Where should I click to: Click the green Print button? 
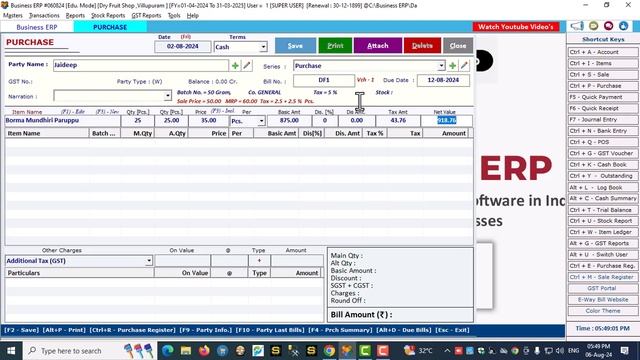[x=335, y=46]
